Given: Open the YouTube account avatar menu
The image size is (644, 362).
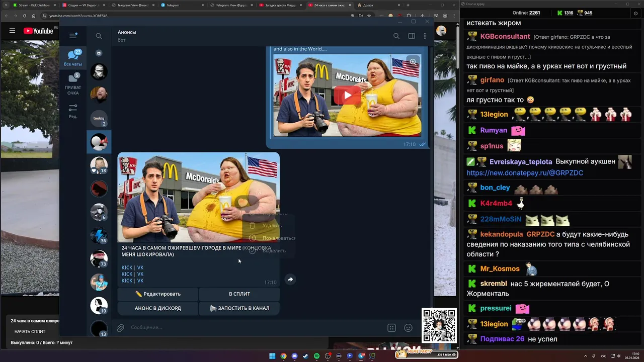Looking at the screenshot, I should 441,31.
